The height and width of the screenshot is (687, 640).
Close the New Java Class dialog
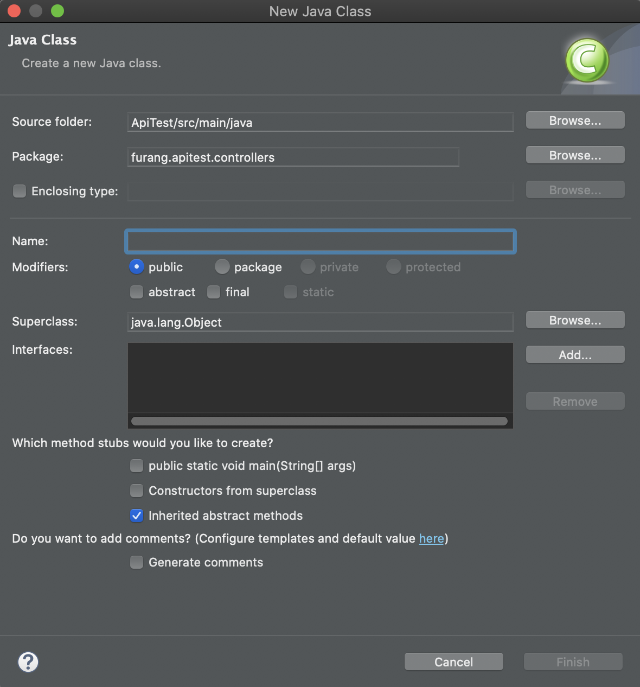click(14, 11)
